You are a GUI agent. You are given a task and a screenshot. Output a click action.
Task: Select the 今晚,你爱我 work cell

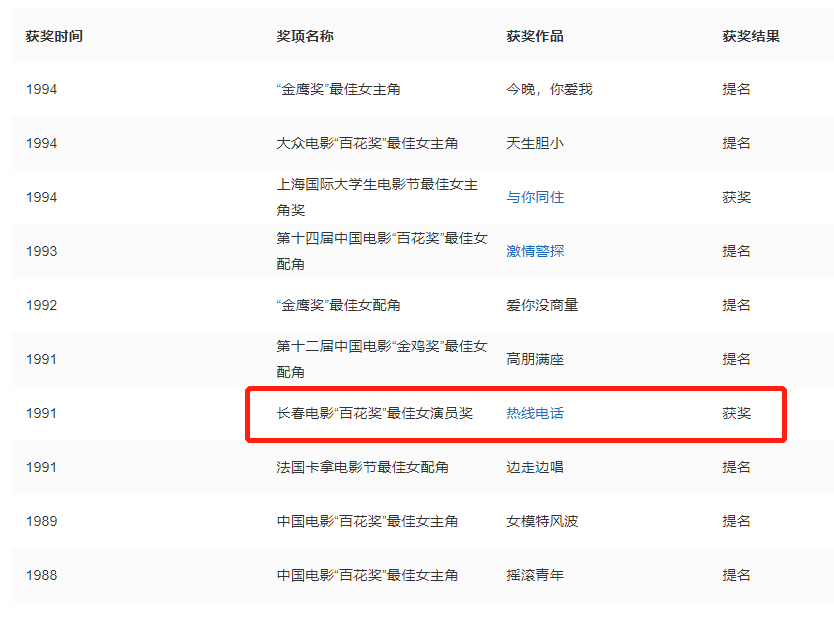549,89
